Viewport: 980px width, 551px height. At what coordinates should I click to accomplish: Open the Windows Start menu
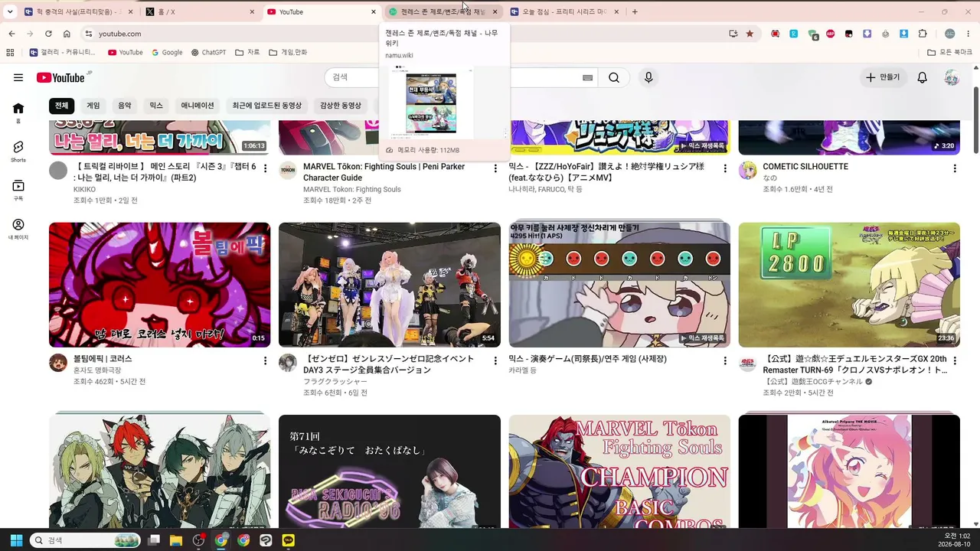16,540
